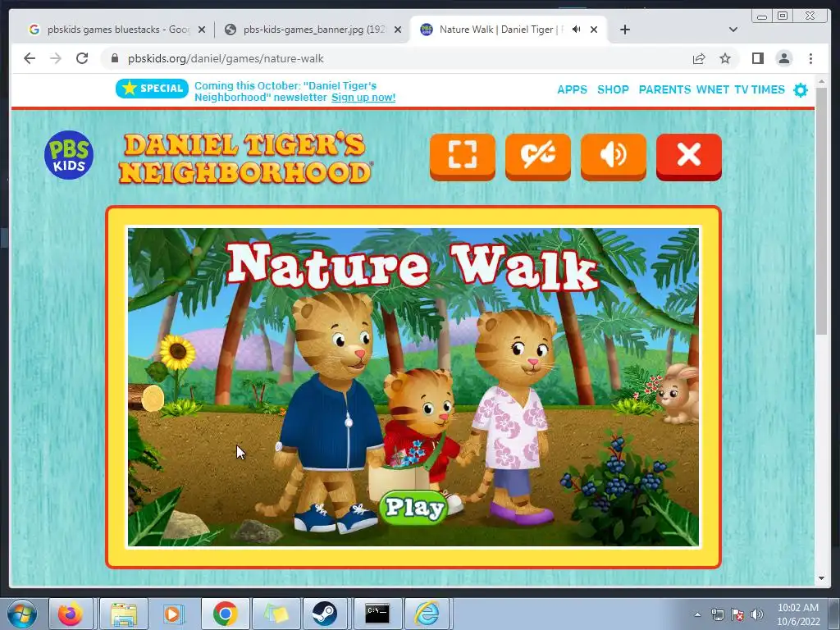Open WNET TV TIMES link
The image size is (840, 630).
click(741, 89)
